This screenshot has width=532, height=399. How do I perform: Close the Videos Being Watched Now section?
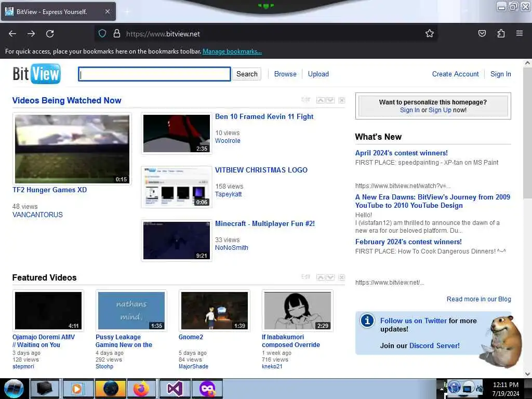pos(342,100)
